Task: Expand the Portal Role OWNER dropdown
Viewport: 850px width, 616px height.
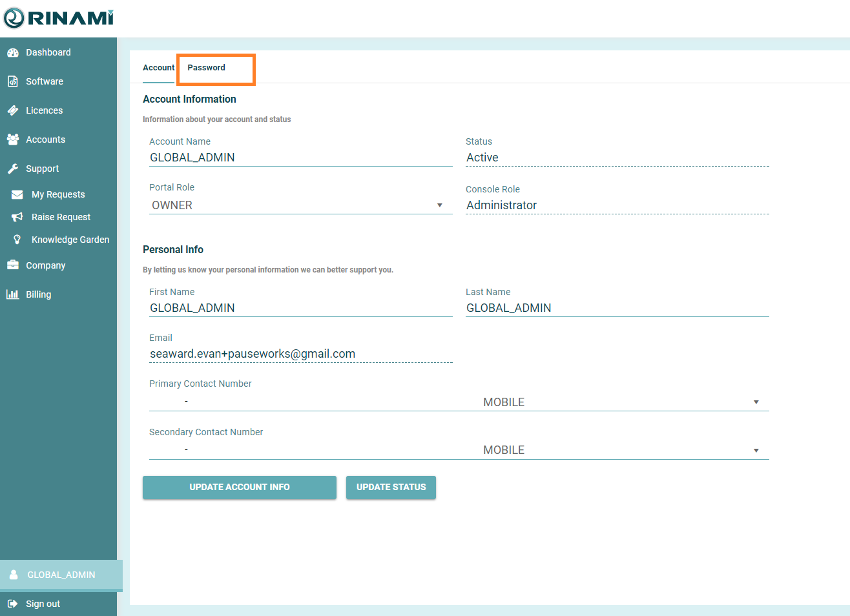Action: 439,205
